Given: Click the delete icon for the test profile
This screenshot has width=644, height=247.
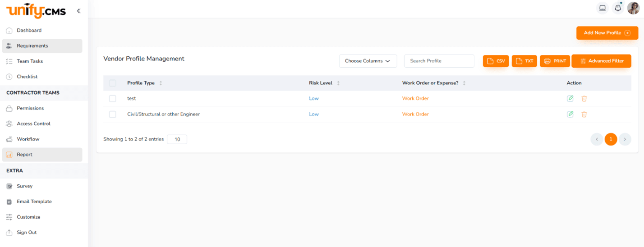Looking at the screenshot, I should tap(584, 99).
